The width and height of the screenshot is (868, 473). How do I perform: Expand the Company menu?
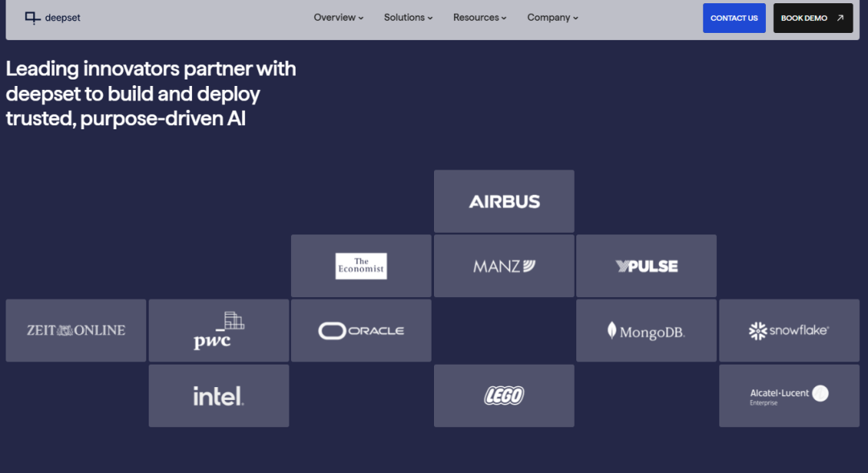(x=552, y=18)
